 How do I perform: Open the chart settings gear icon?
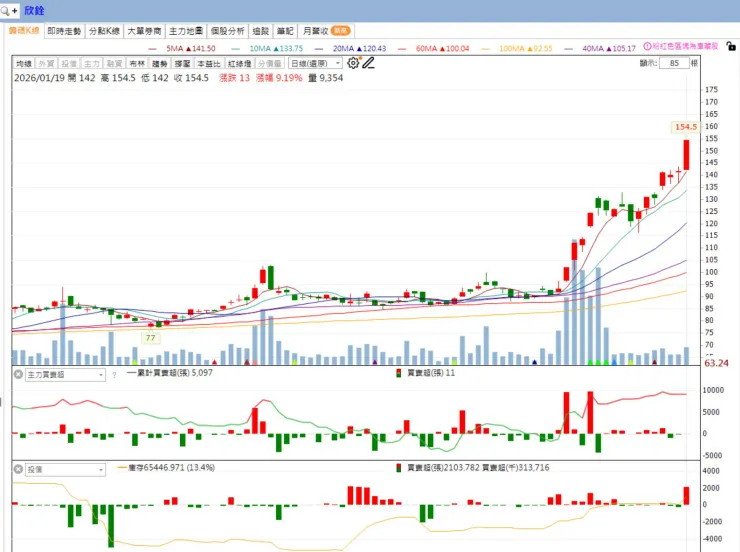click(353, 63)
